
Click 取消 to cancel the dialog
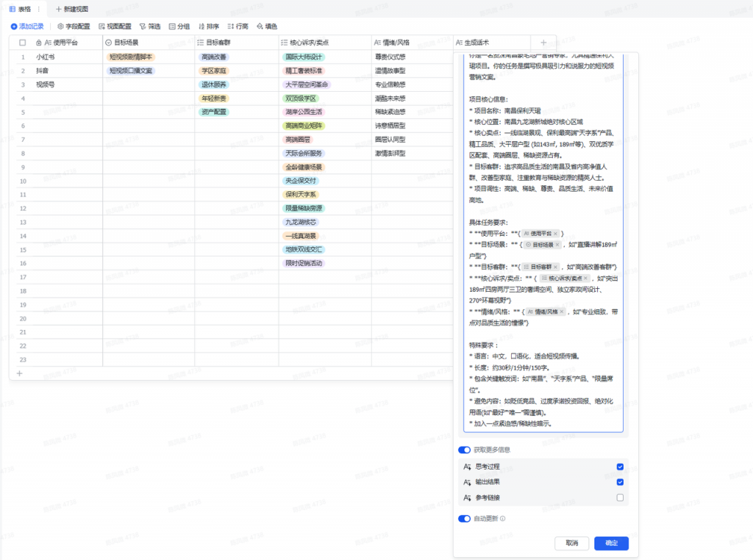pyautogui.click(x=571, y=543)
